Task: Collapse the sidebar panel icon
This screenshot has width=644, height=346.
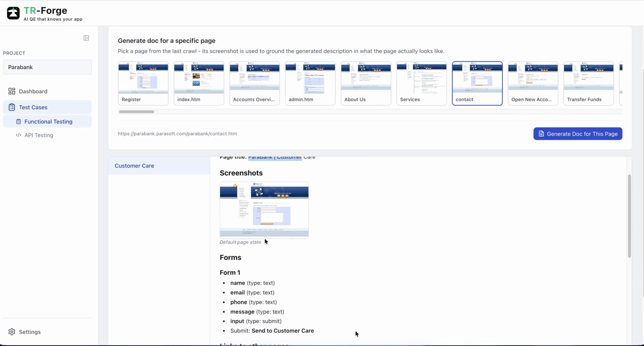Action: coord(86,38)
